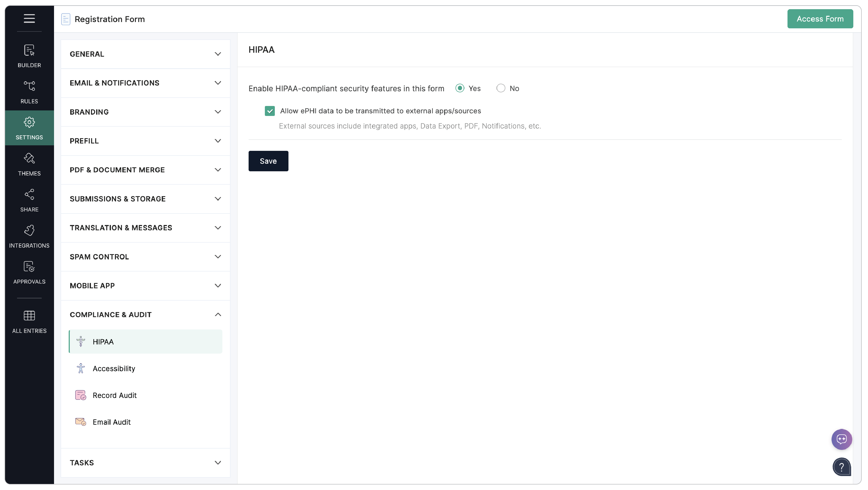Open the Integrations section
This screenshot has width=868, height=490.
pyautogui.click(x=29, y=236)
